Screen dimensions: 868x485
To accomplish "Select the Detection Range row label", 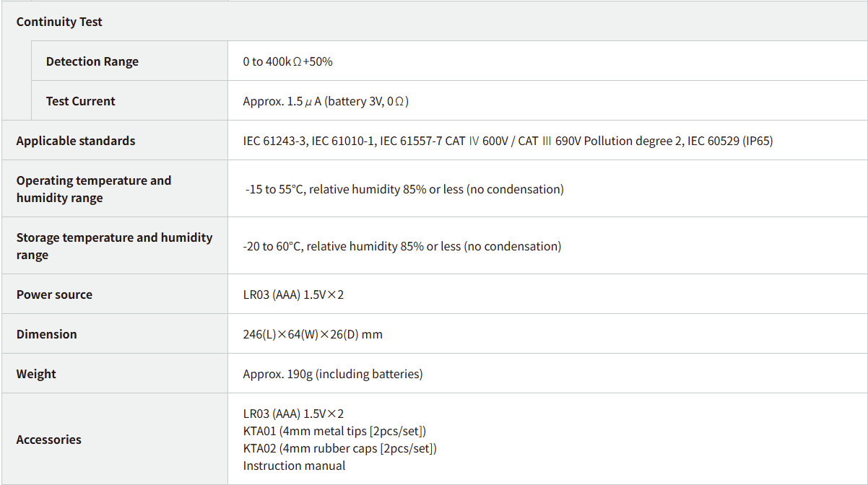I will coord(92,61).
